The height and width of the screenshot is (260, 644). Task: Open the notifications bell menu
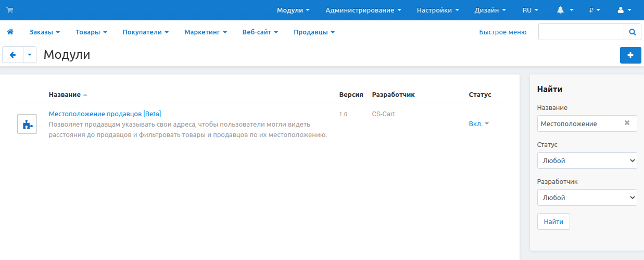(x=565, y=10)
